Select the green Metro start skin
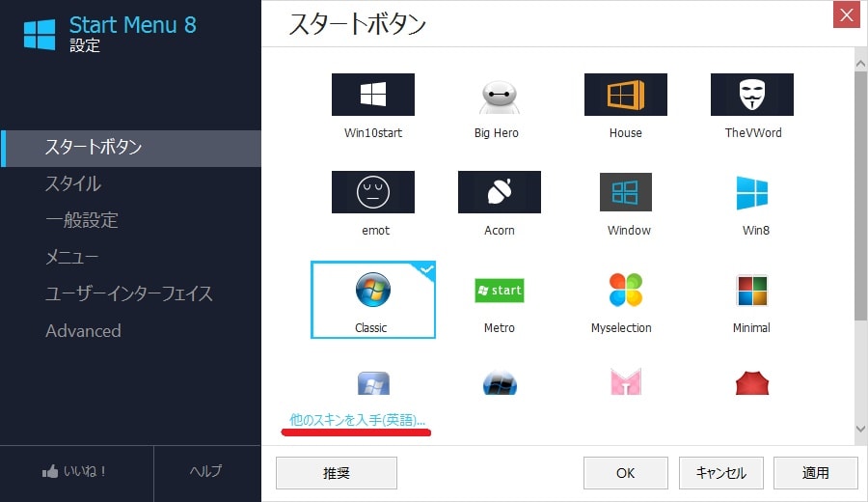 (500, 291)
